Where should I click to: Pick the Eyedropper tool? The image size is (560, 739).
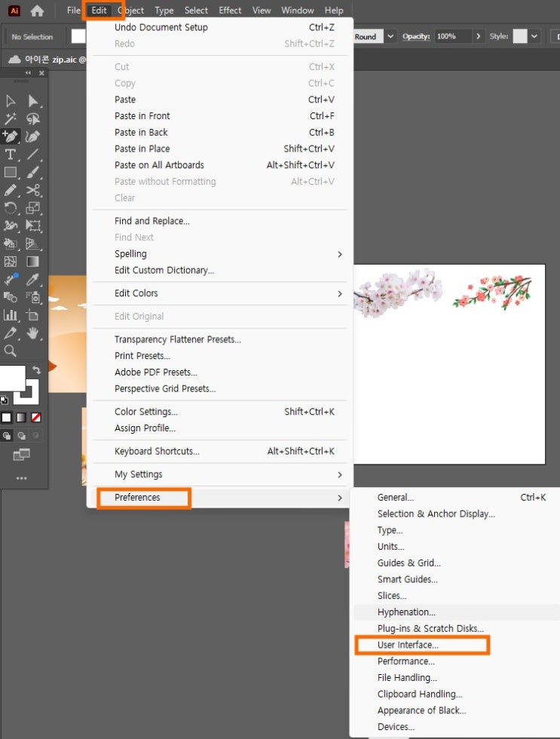point(33,280)
